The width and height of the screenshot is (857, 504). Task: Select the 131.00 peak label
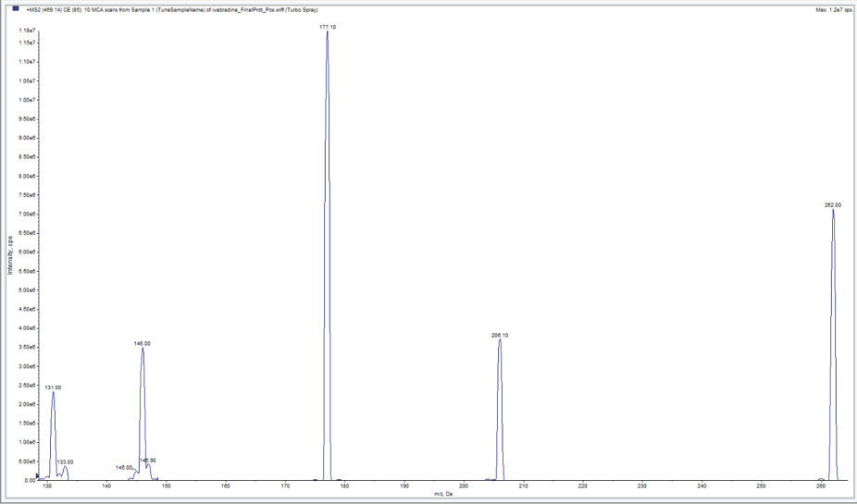(x=53, y=387)
